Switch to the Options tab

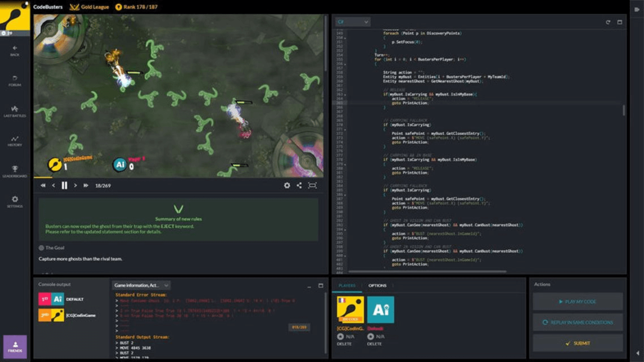(378, 286)
